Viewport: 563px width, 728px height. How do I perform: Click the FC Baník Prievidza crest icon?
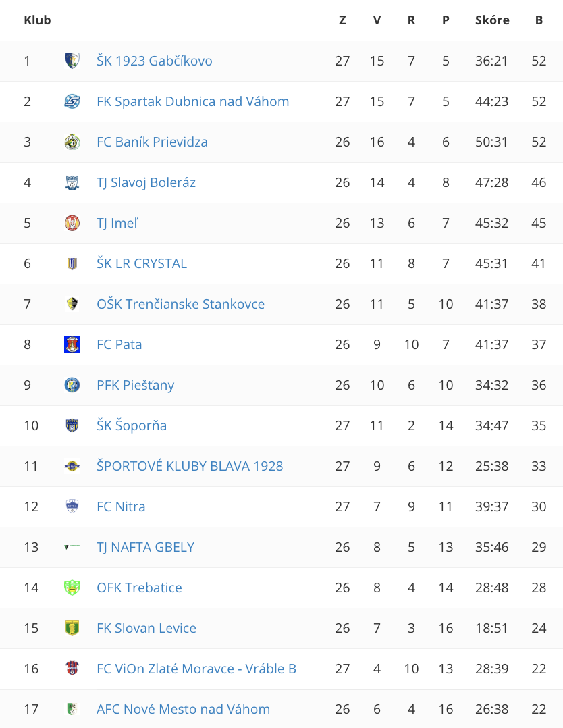[72, 142]
